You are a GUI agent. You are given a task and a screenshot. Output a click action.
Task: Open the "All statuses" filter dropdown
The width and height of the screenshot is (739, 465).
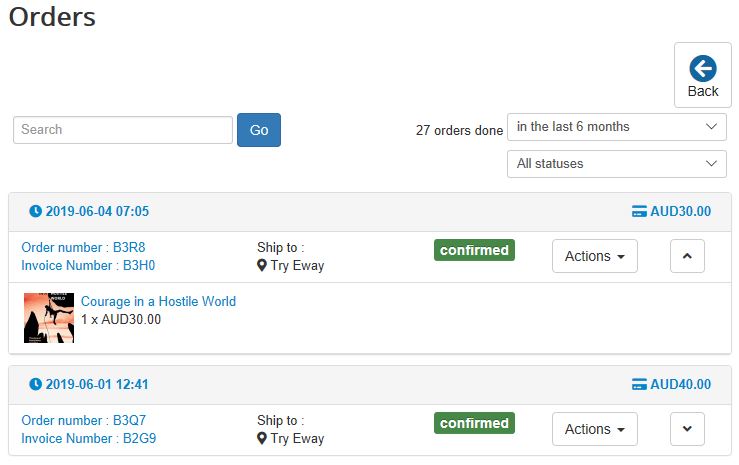click(616, 164)
